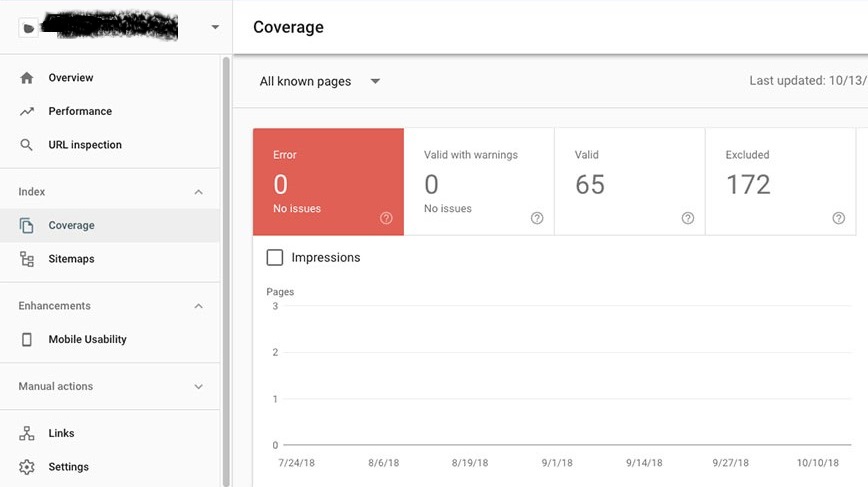Collapse the Index section
The width and height of the screenshot is (868, 487).
pyautogui.click(x=198, y=192)
